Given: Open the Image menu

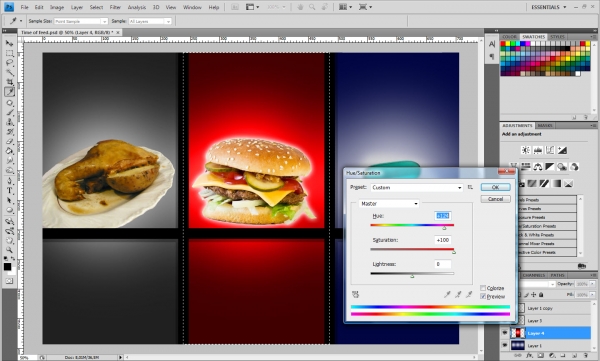Looking at the screenshot, I should tap(57, 7).
